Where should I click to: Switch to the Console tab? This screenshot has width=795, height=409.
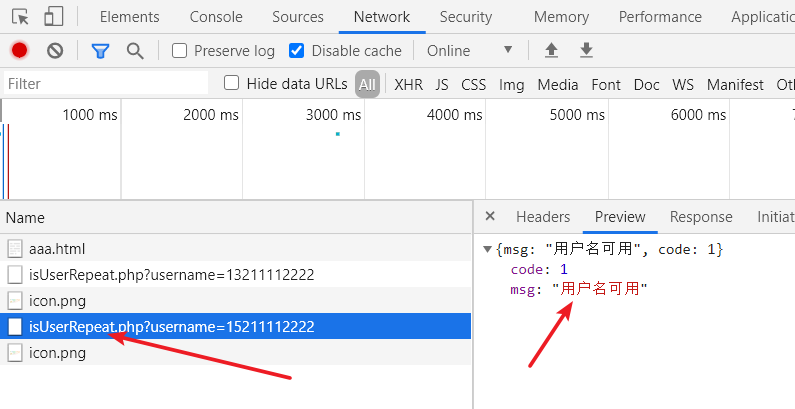click(216, 17)
